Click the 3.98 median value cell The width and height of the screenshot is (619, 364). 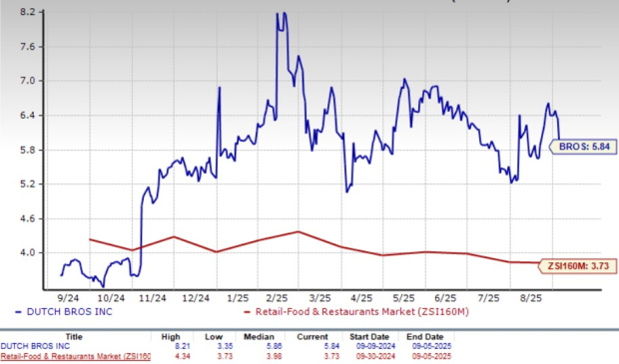click(x=274, y=356)
